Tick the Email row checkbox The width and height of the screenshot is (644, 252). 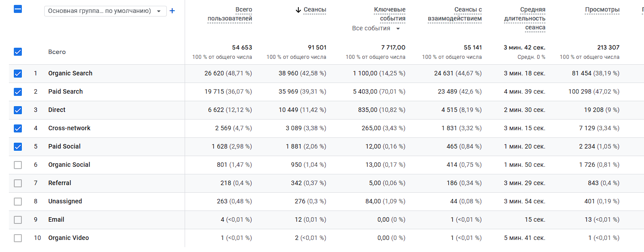point(18,220)
